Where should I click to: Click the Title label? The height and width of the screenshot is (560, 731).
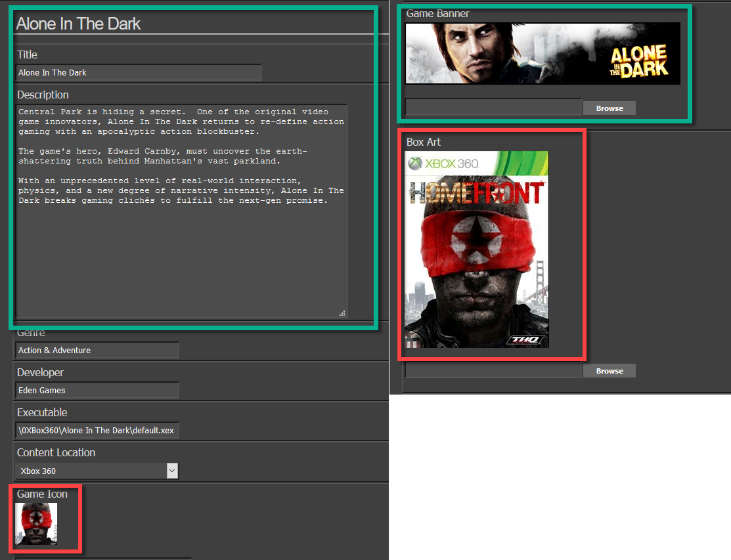(x=27, y=54)
